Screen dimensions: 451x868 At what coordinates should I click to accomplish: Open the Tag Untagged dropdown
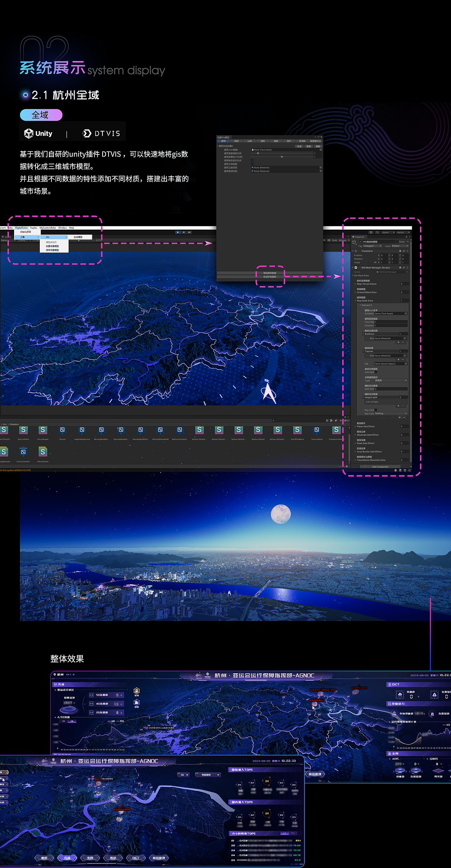click(x=372, y=246)
